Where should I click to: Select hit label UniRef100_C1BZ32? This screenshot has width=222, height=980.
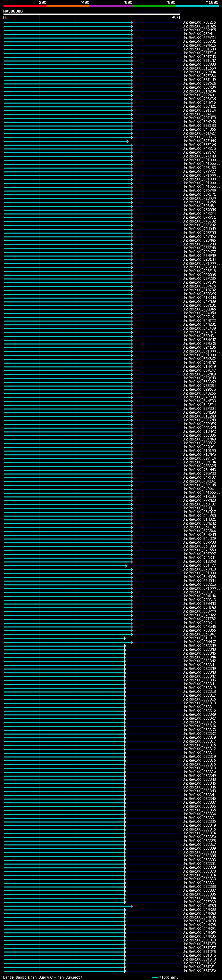199,290
